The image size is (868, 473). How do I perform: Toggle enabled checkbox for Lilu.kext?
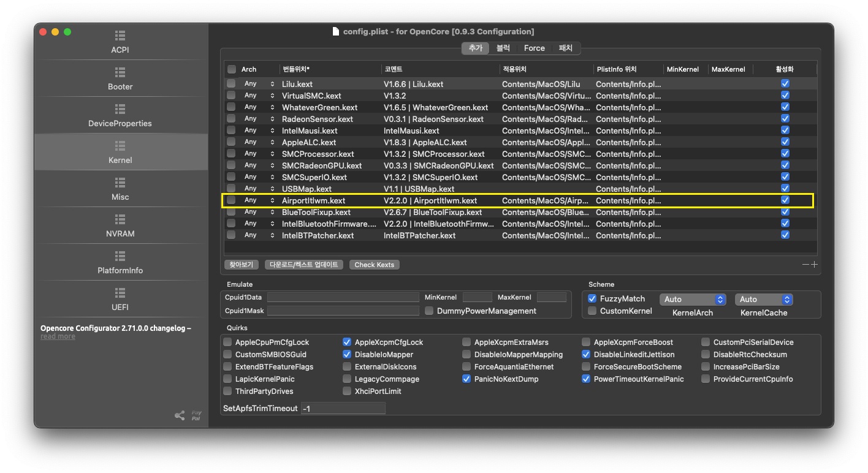(x=785, y=83)
